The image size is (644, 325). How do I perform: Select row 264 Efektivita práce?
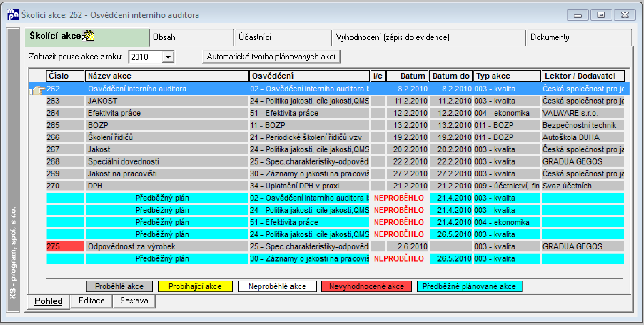point(335,113)
